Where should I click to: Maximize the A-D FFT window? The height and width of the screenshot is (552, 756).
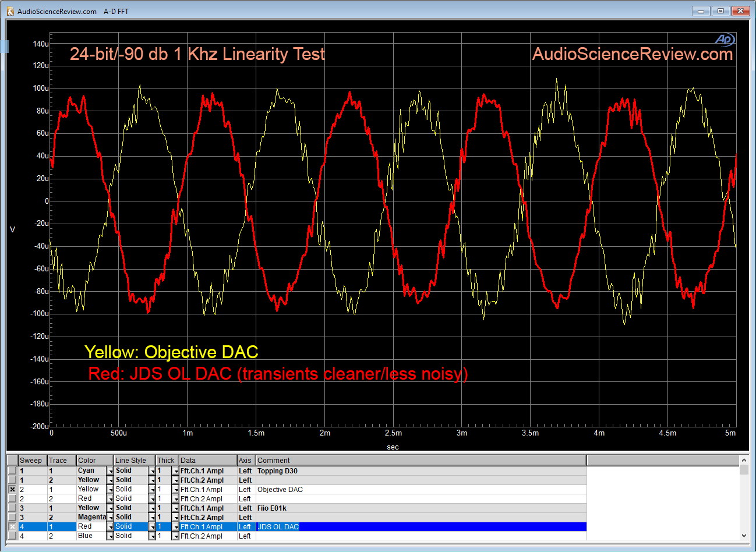[x=720, y=11]
